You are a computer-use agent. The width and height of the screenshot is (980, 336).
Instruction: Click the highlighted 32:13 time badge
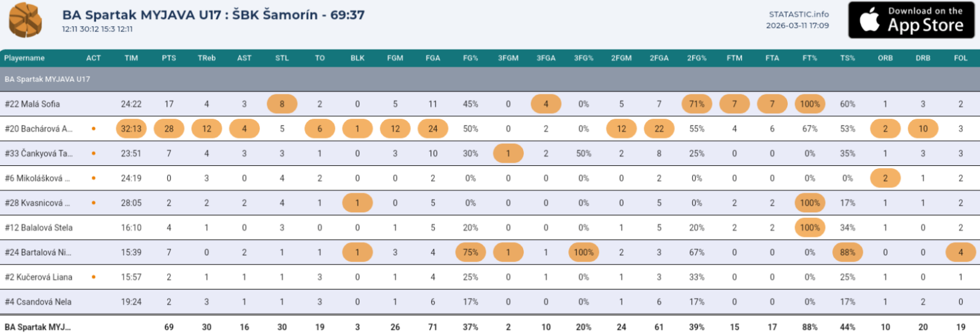[131, 129]
